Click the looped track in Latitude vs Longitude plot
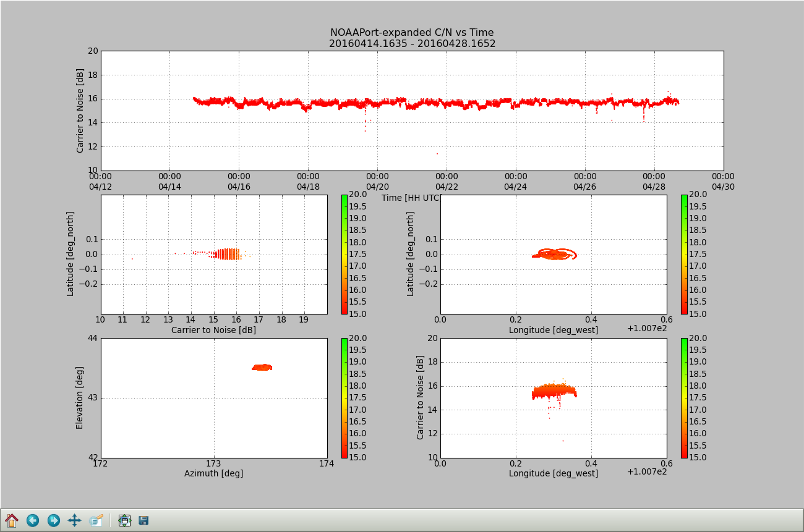The width and height of the screenshot is (804, 532). coord(555,253)
